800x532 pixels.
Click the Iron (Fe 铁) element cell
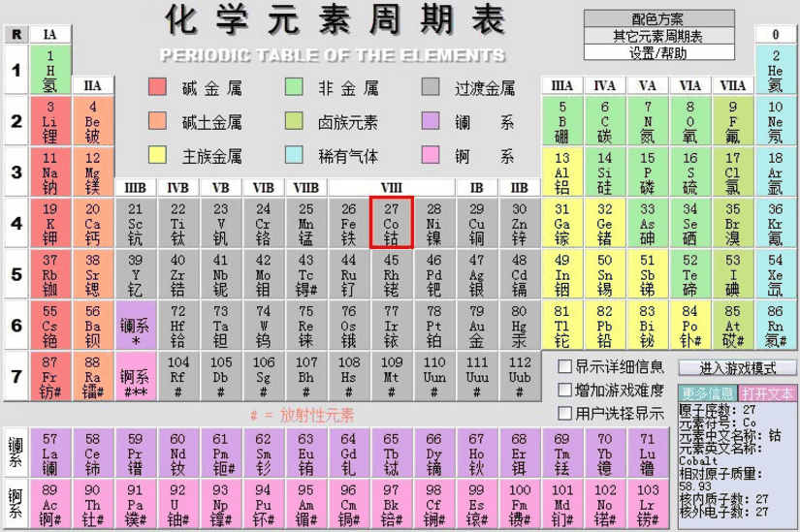(x=348, y=223)
